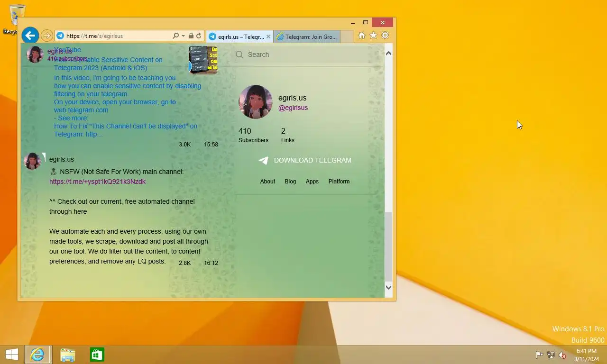Viewport: 607px width, 364px height.
Task: Open a new blank tab
Action: coord(347,36)
